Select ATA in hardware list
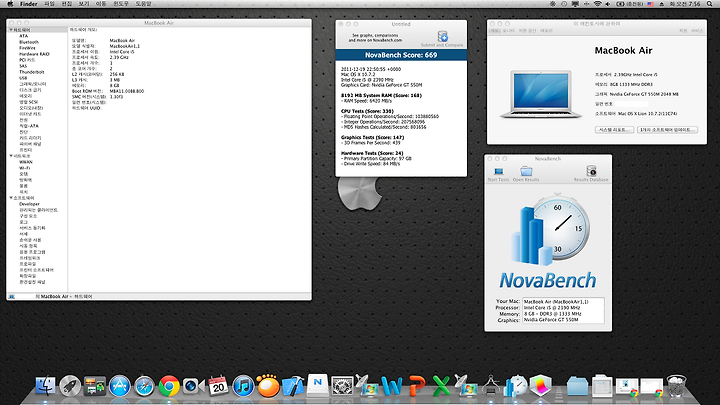The width and height of the screenshot is (720, 405). click(x=23, y=36)
